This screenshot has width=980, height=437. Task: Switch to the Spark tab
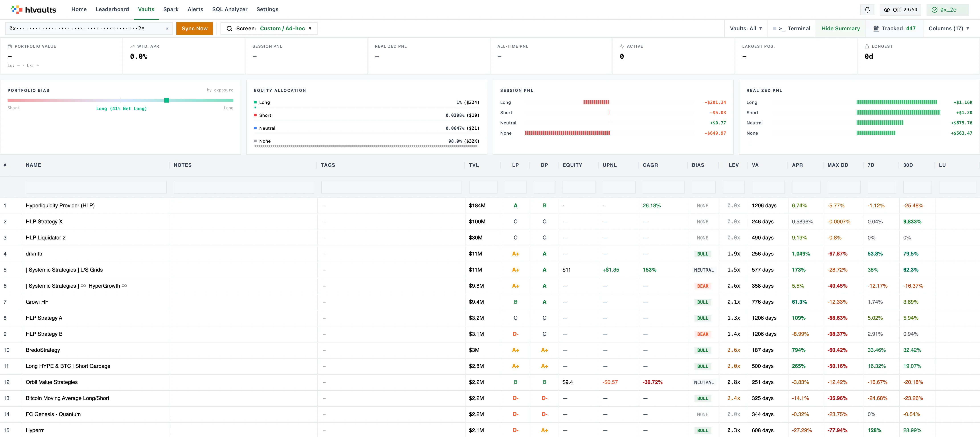pyautogui.click(x=171, y=10)
